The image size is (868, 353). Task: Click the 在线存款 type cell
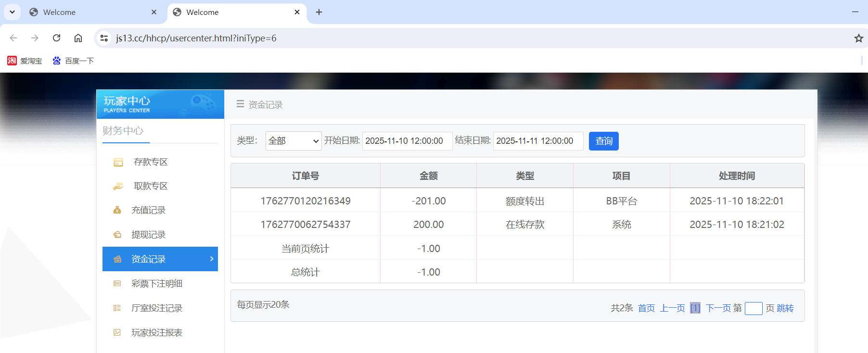525,225
